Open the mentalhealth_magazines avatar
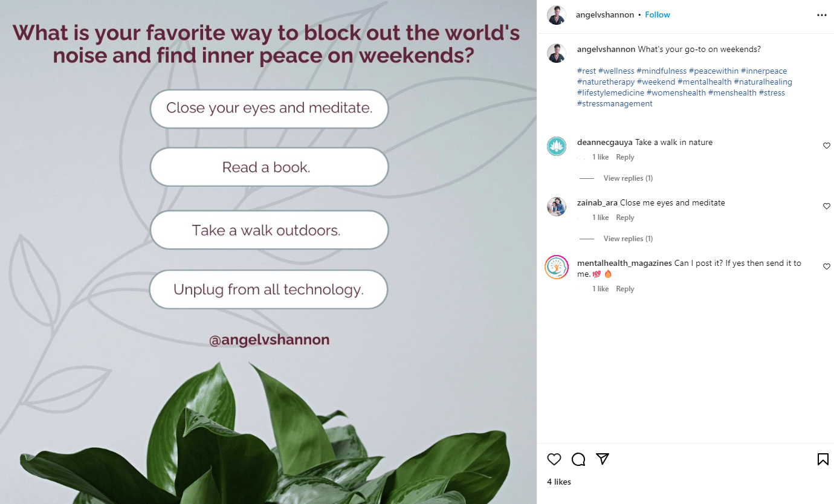 click(x=556, y=267)
